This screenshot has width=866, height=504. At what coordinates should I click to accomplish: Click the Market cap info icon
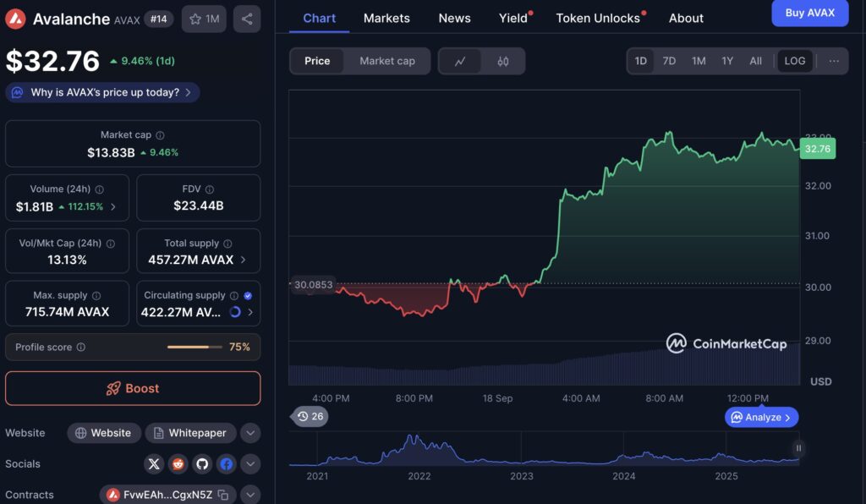click(x=160, y=135)
